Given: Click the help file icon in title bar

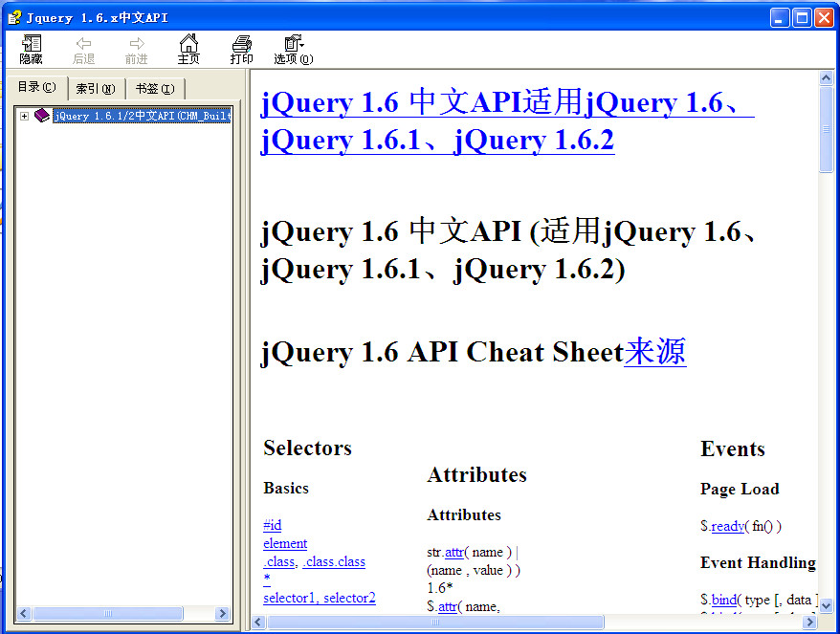Looking at the screenshot, I should point(14,17).
